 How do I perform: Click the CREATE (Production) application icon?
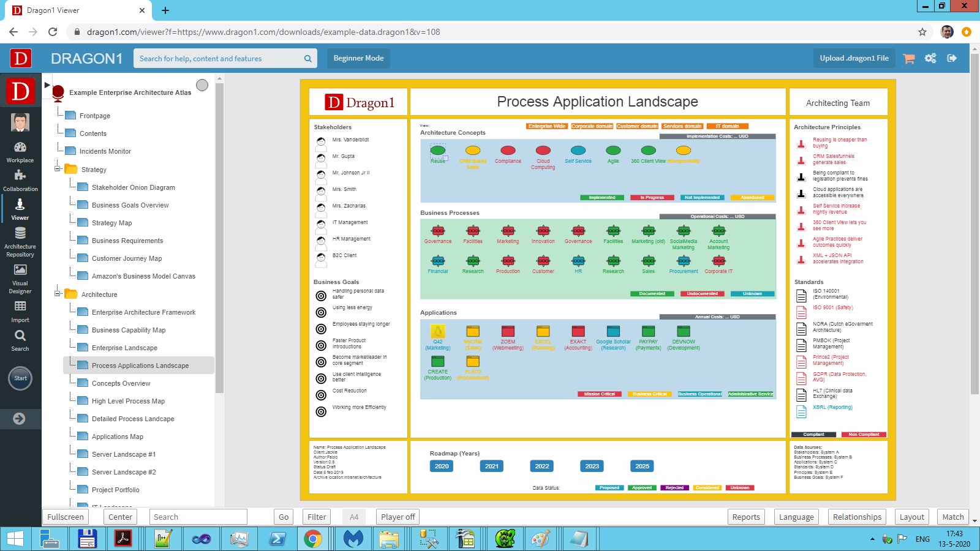point(438,361)
